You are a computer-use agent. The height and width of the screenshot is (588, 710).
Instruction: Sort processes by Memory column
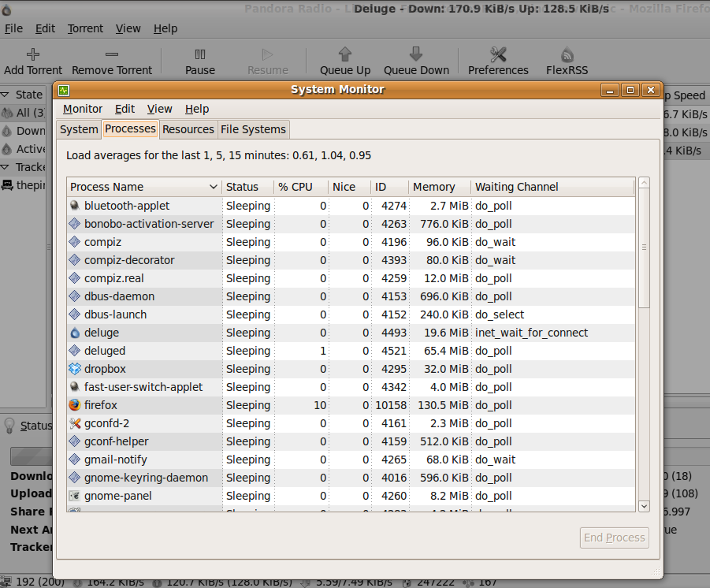click(440, 187)
